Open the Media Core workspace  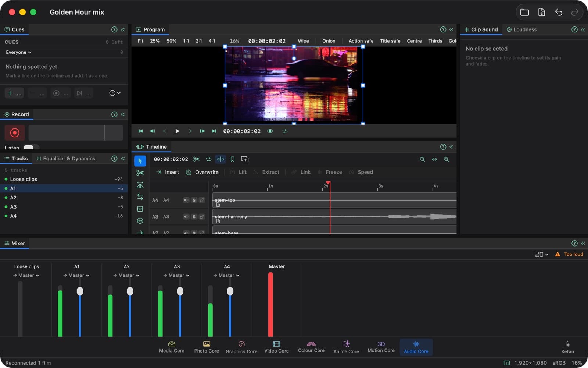[172, 347]
